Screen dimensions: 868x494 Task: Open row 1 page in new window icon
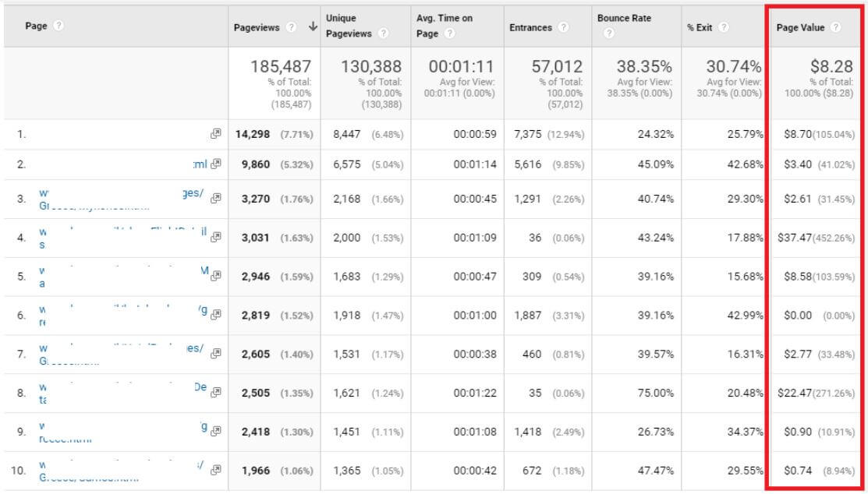click(x=215, y=134)
